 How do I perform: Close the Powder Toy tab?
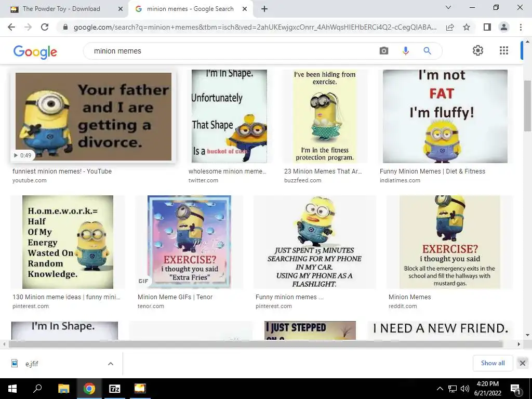click(x=121, y=9)
